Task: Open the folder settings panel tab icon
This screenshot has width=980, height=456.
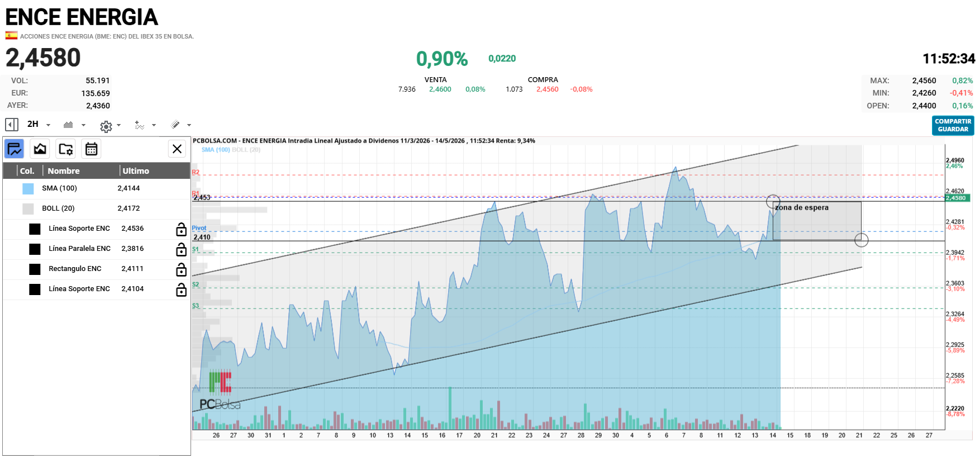Action: pos(66,149)
